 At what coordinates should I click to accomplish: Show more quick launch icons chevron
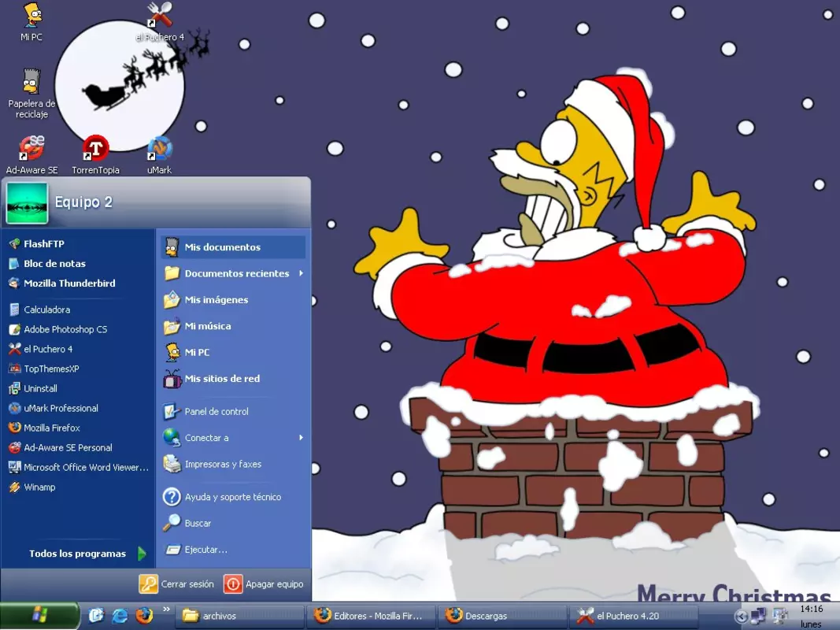tap(166, 609)
